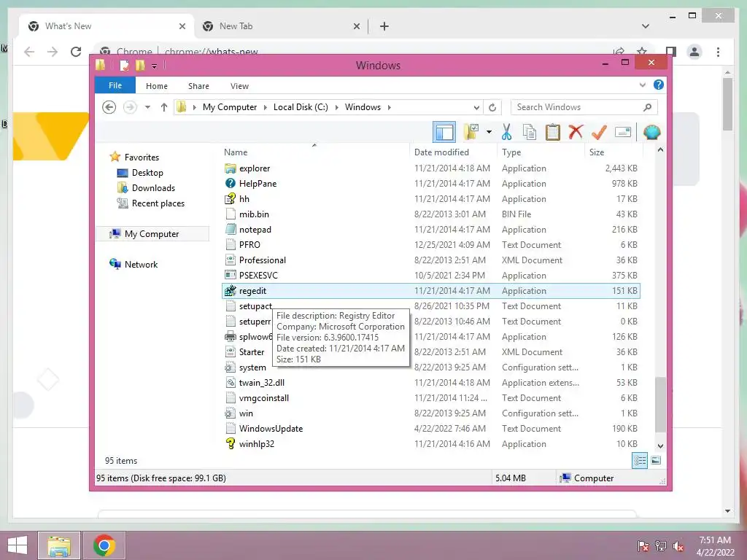Image resolution: width=747 pixels, height=560 pixels.
Task: Go up one folder level
Action: pos(164,107)
